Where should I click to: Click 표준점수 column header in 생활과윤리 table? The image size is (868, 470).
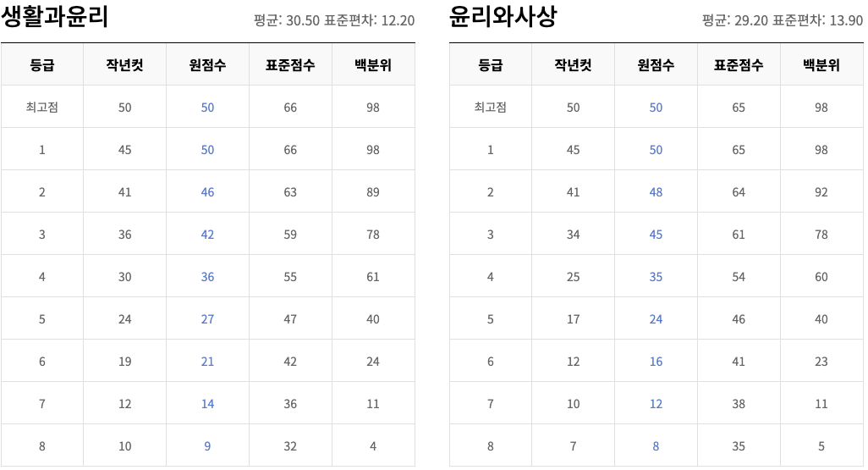click(290, 65)
